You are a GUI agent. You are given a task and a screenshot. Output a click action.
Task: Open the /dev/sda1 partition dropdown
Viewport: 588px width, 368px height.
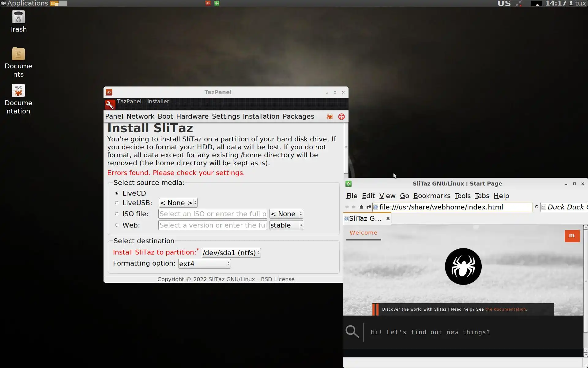231,253
